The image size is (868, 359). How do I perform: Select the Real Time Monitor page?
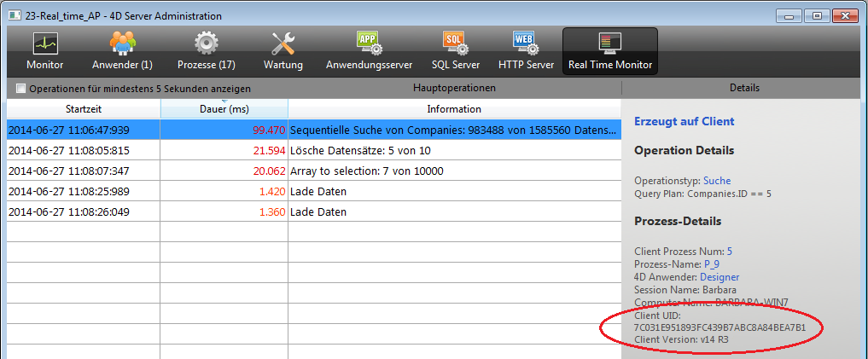pyautogui.click(x=610, y=51)
